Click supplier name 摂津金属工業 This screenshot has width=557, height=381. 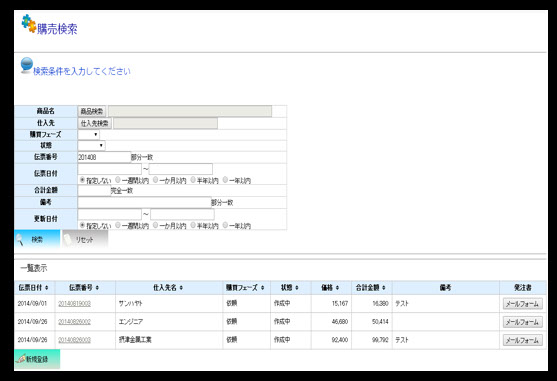pos(135,340)
